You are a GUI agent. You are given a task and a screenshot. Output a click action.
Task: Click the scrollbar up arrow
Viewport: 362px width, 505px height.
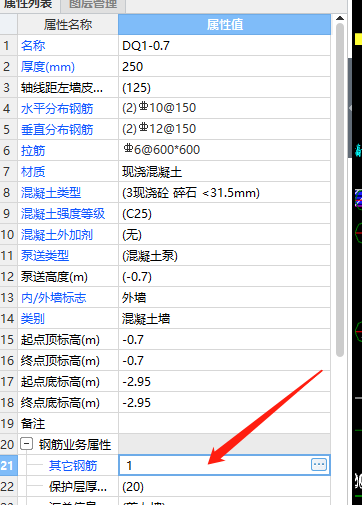pyautogui.click(x=340, y=18)
